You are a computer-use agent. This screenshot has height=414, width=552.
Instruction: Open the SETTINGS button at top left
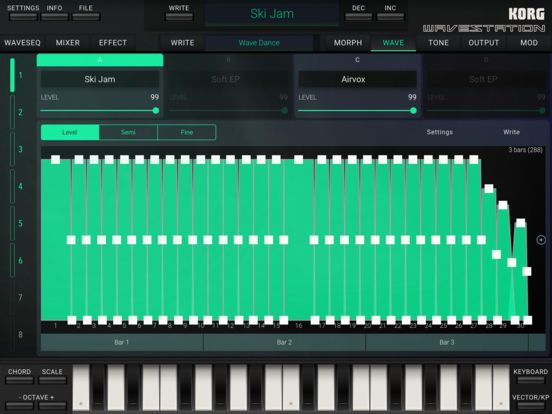coord(23,12)
